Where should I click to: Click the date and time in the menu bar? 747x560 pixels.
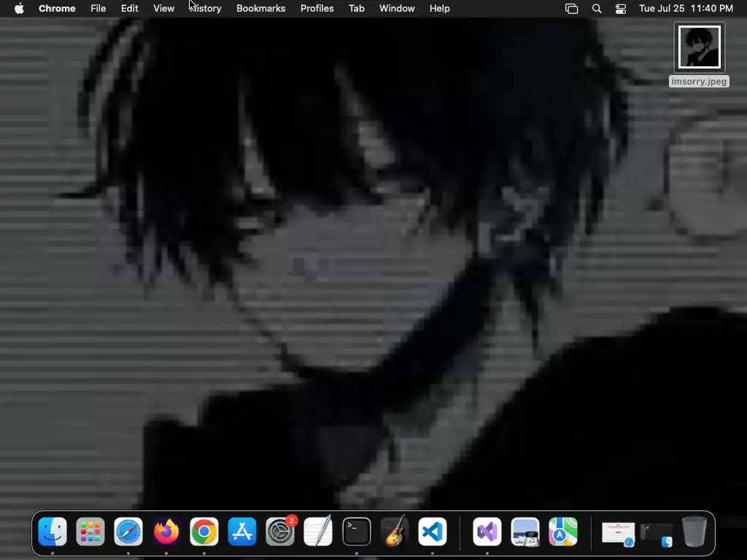686,9
